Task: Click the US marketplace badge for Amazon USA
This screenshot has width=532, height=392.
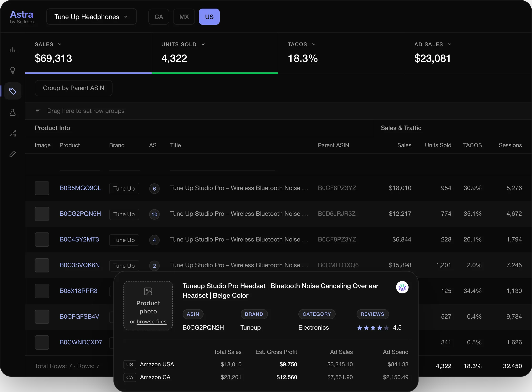Action: 130,365
